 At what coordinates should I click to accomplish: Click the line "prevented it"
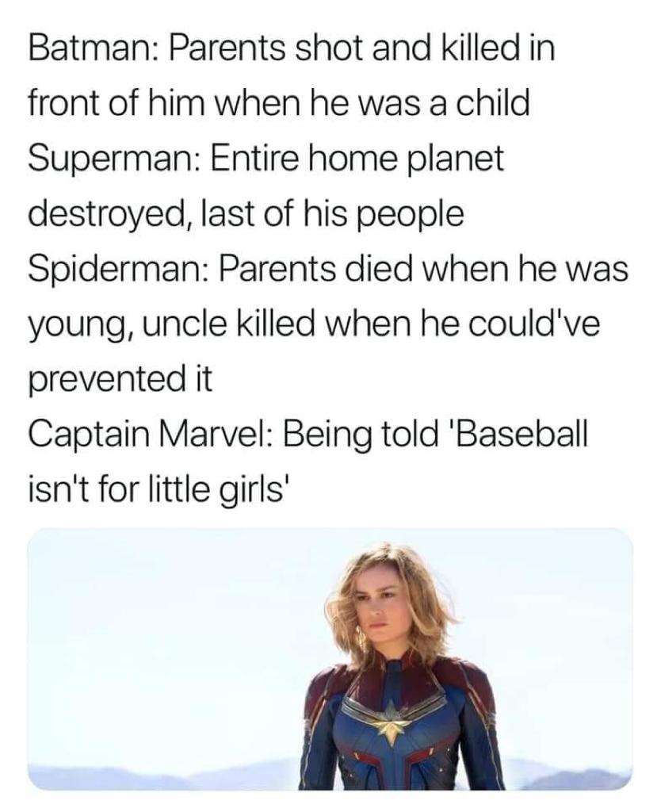(x=120, y=380)
